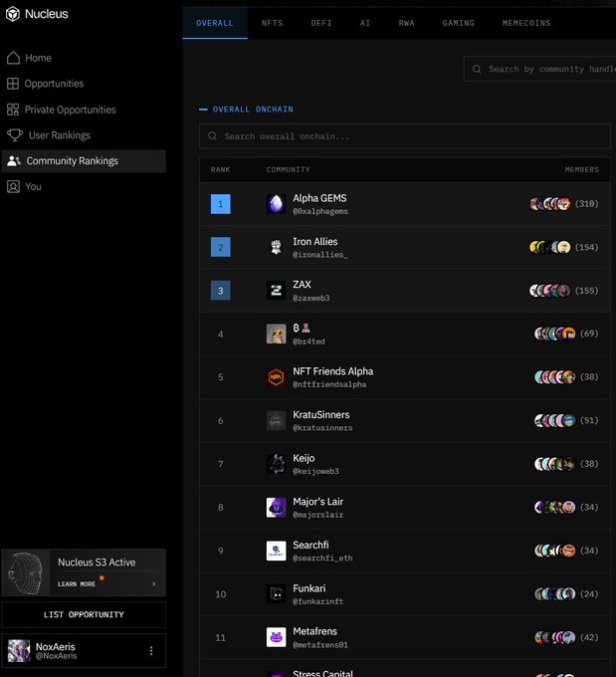Click the @ironallies_ handle text
Screen dimensions: 616x677
(320, 255)
